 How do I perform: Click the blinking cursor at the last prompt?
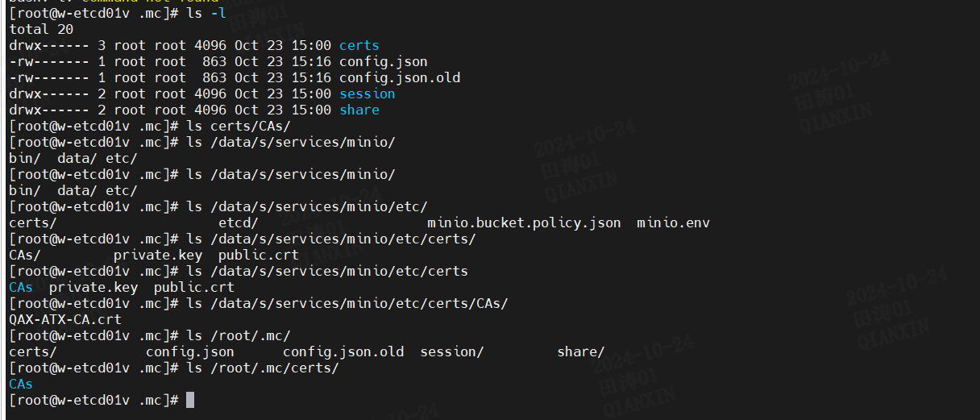click(190, 400)
